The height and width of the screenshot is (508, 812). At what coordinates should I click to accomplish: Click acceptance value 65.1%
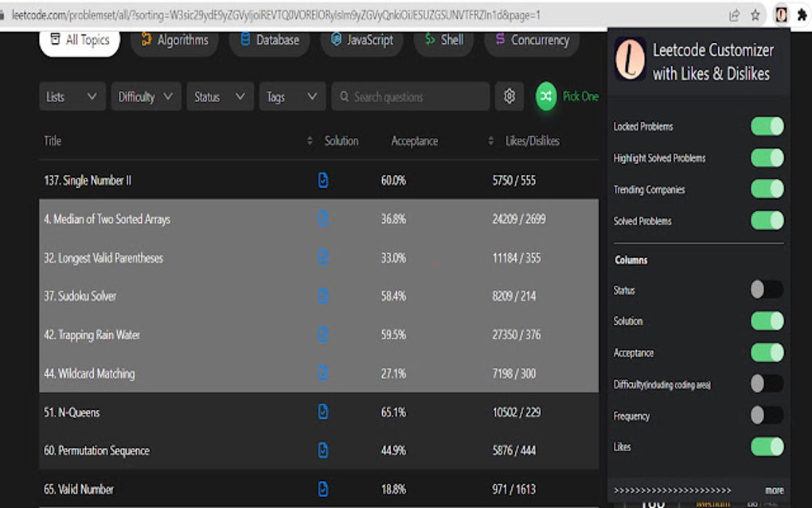393,412
